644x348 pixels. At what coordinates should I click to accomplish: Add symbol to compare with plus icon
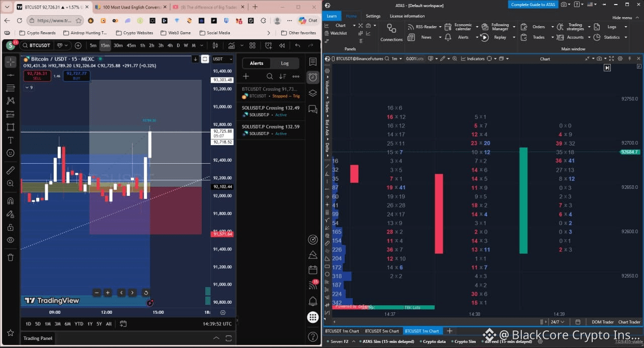point(77,45)
